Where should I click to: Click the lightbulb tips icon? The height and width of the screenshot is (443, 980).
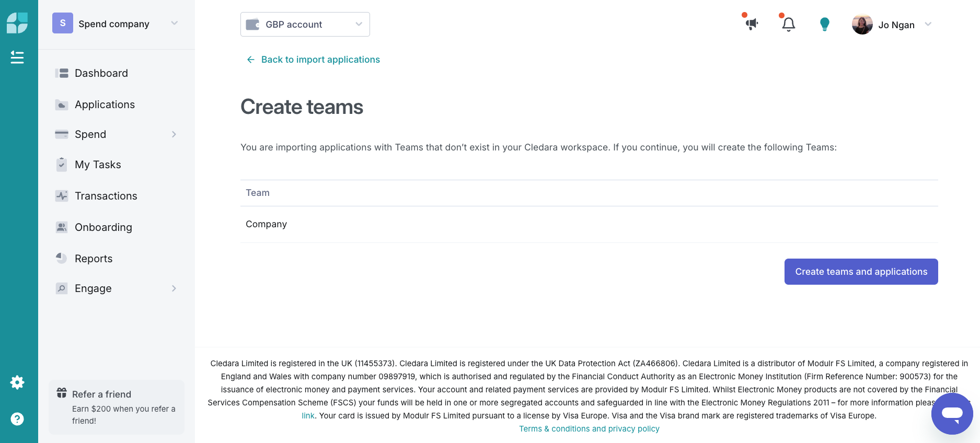coord(825,24)
